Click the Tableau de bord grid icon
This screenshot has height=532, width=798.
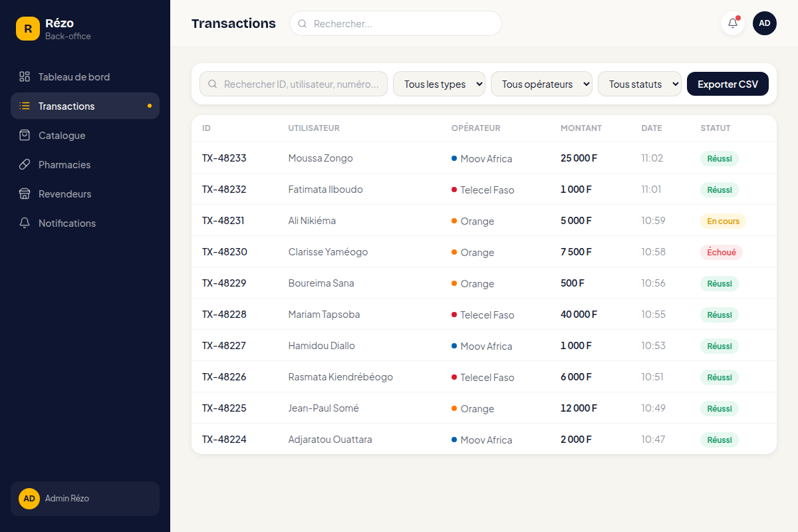tap(25, 76)
